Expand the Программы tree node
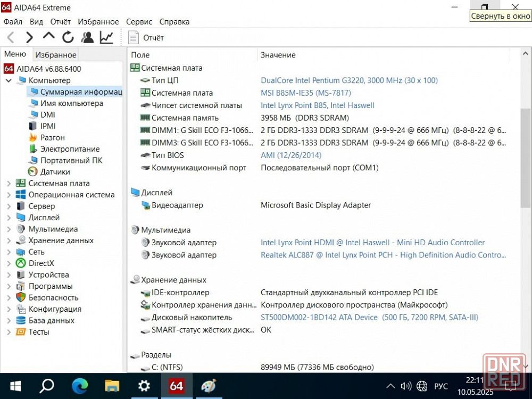 click(9, 286)
